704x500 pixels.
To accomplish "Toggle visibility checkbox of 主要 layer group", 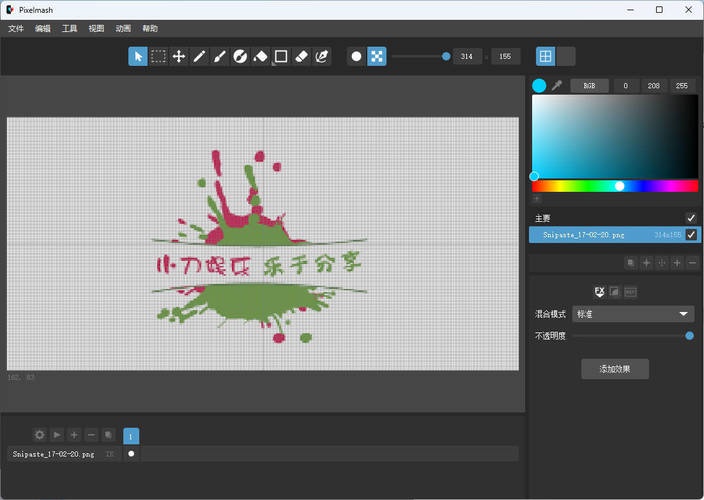I will [x=690, y=218].
